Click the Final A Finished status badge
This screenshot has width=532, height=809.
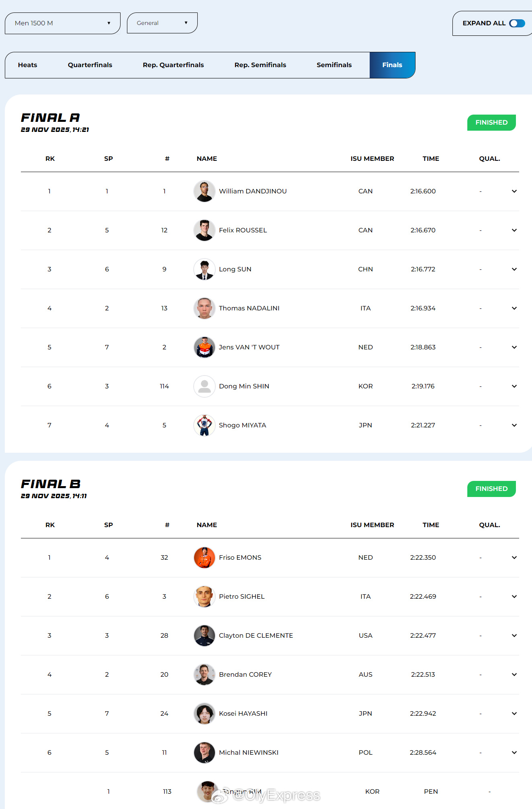(x=491, y=123)
